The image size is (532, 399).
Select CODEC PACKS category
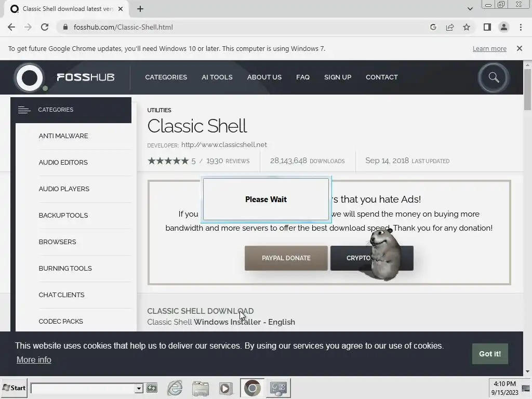(61, 321)
